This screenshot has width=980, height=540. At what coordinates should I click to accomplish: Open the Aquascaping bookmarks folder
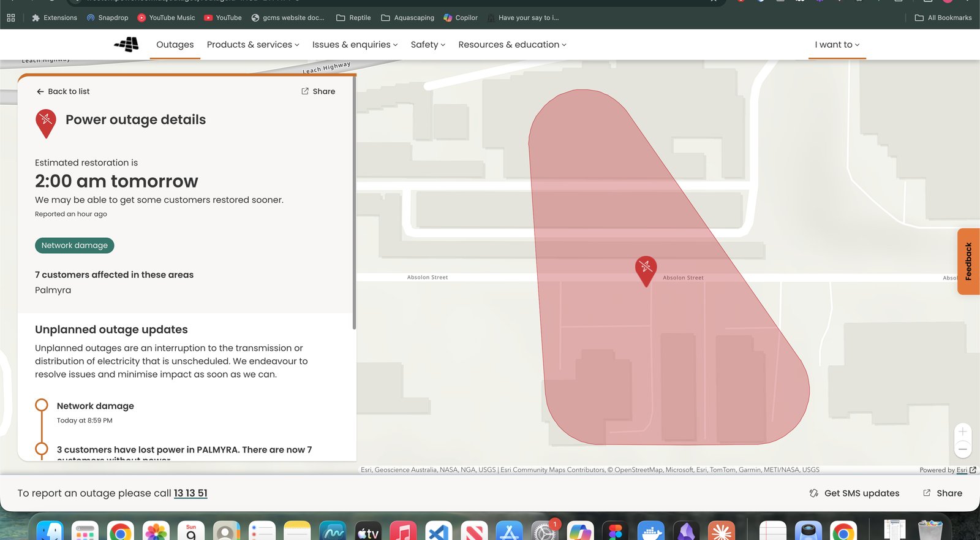(407, 18)
